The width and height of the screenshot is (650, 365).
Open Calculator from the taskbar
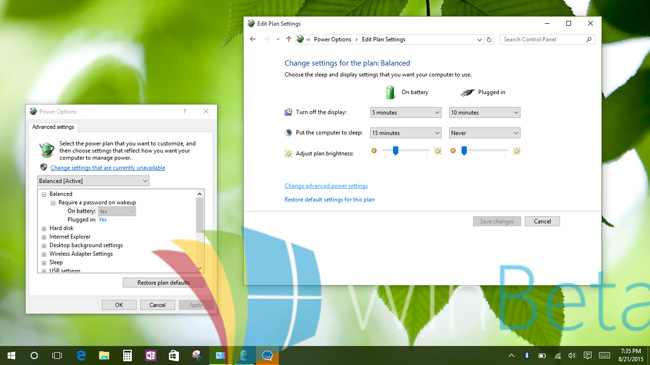(x=127, y=355)
